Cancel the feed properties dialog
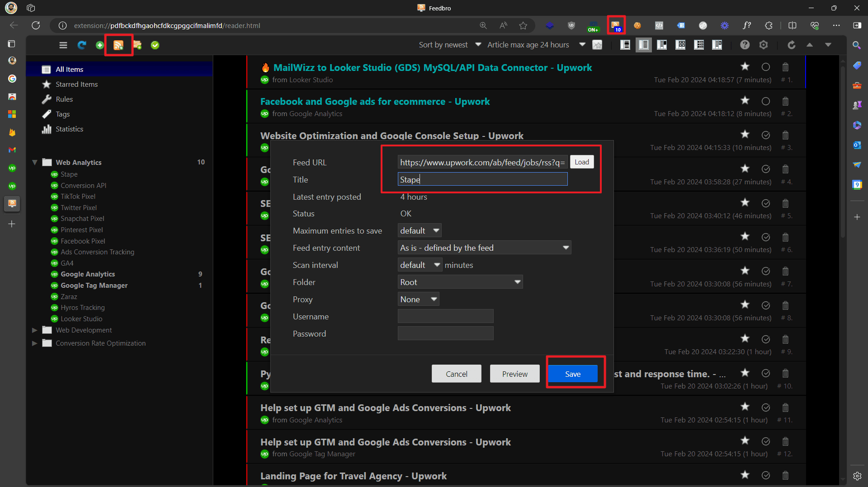This screenshot has height=487, width=868. tap(457, 374)
